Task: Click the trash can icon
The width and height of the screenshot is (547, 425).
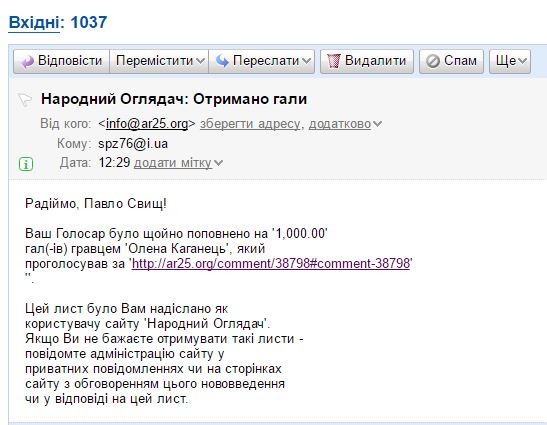Action: [x=334, y=61]
